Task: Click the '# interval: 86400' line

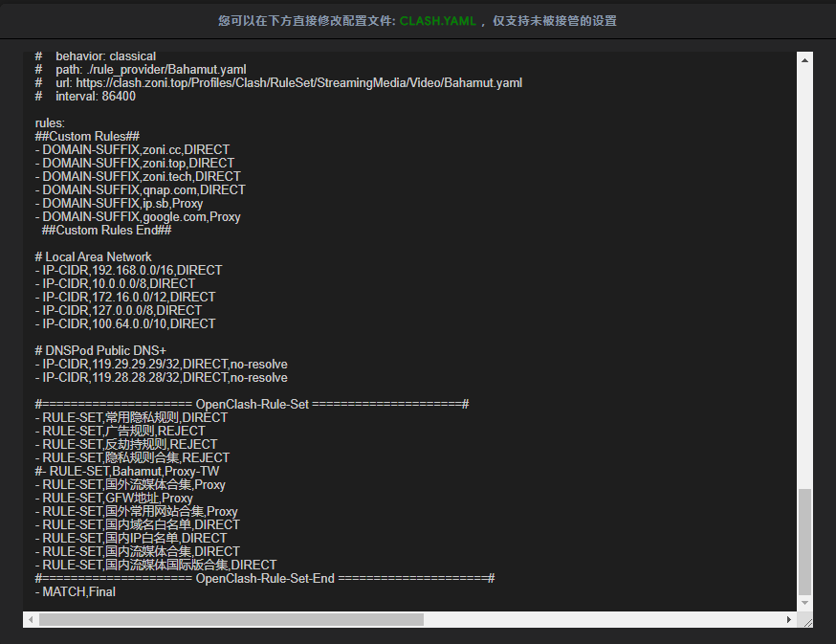Action: tap(85, 96)
